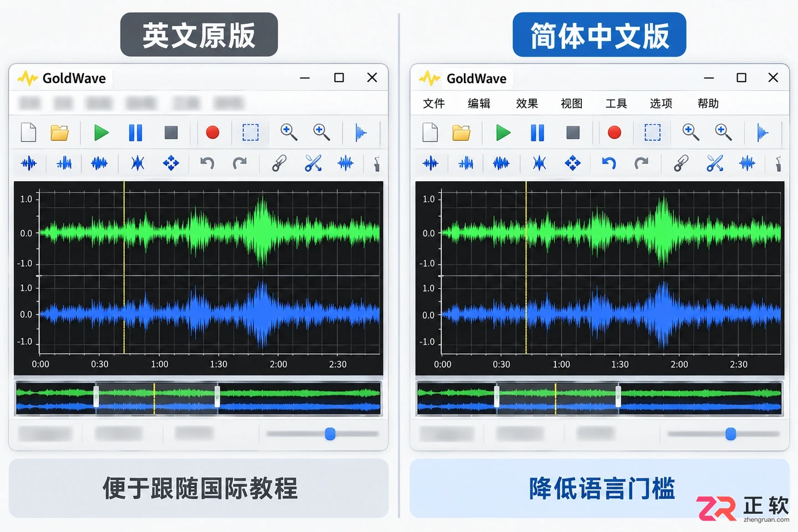Click left selection handle in Chinese overview strip
This screenshot has width=798, height=532.
497,397
